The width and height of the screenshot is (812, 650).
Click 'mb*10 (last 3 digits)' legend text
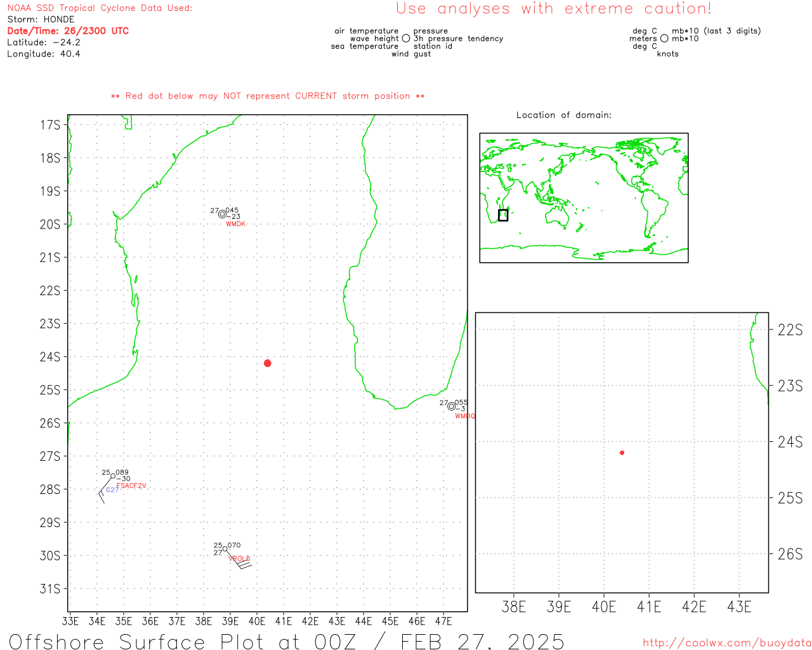[716, 31]
